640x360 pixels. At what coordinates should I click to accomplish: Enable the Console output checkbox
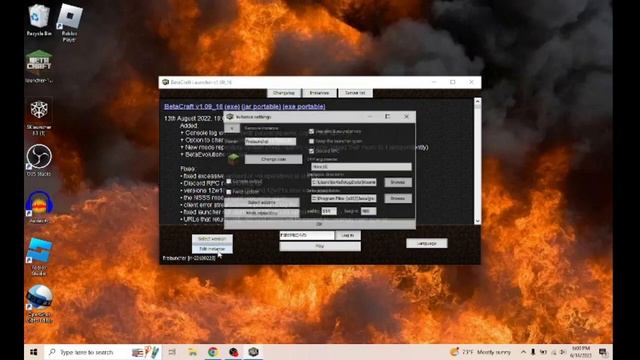(x=229, y=181)
